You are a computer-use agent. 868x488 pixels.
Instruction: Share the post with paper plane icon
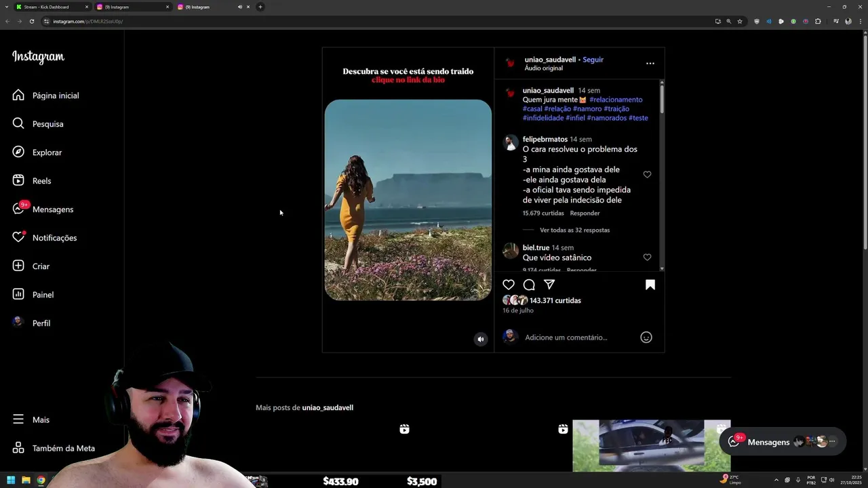(549, 285)
